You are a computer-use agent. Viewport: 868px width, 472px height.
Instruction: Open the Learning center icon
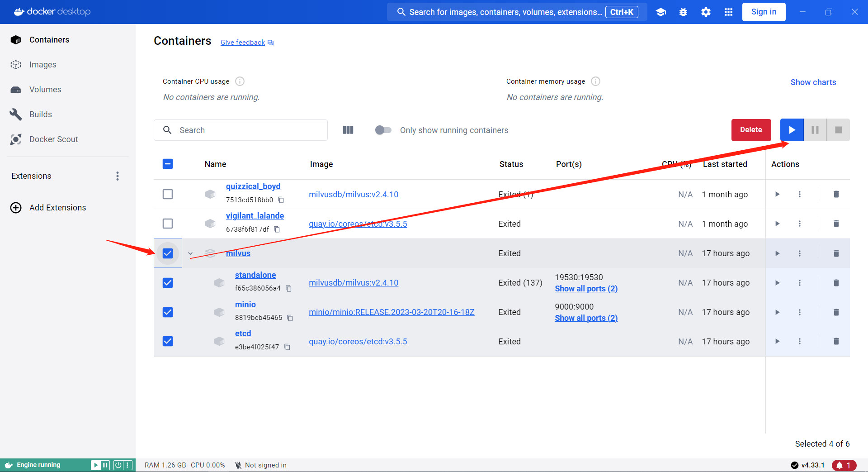(x=661, y=12)
